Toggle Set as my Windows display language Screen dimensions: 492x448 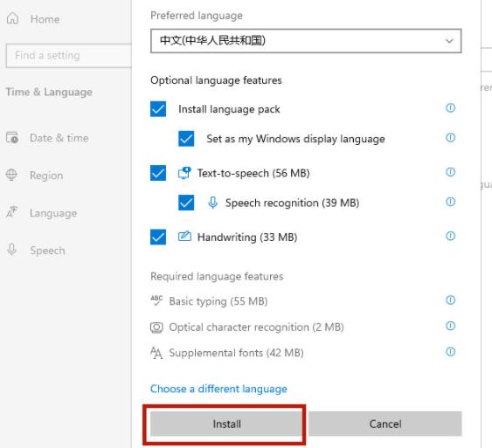pyautogui.click(x=186, y=139)
